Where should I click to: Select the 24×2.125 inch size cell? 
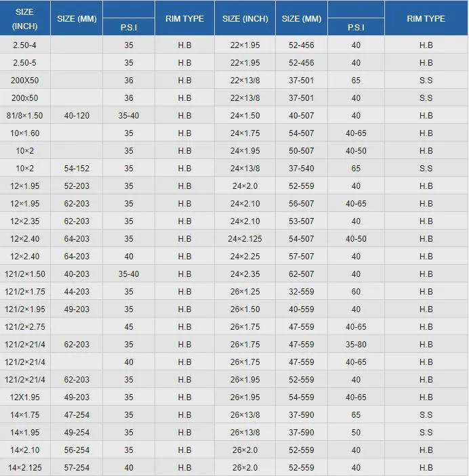point(245,239)
